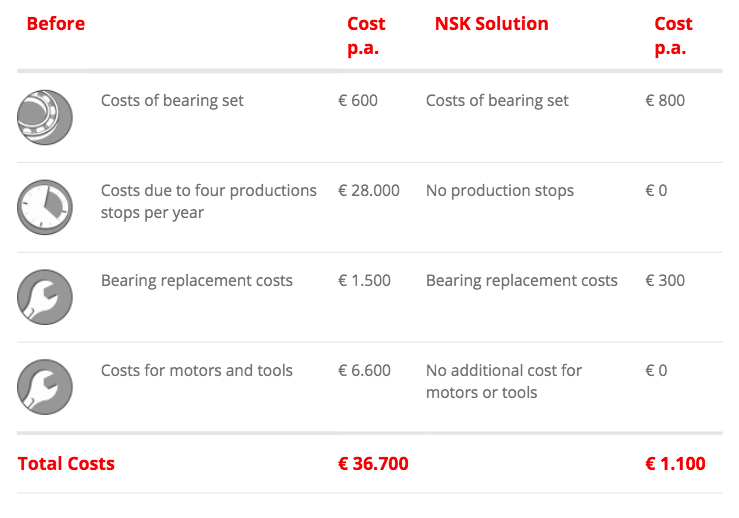This screenshot has width=739, height=518.
Task: Select the € 36.700 total amount
Action: point(373,463)
